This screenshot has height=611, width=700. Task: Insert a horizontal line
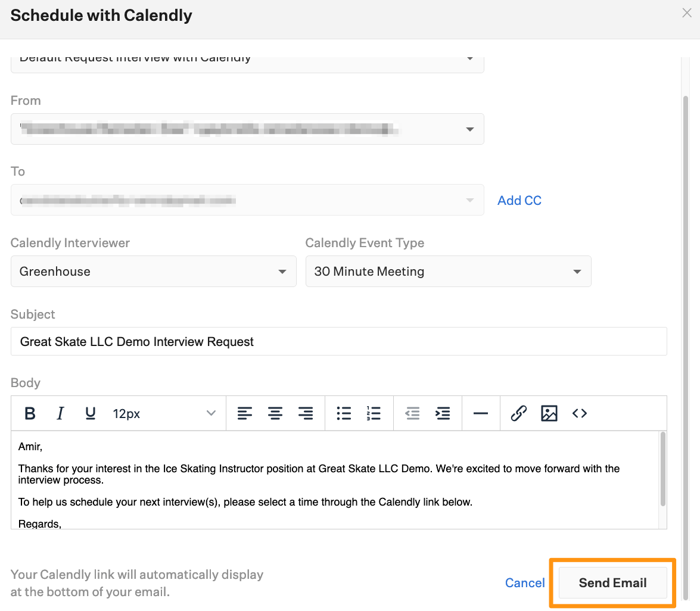(480, 413)
